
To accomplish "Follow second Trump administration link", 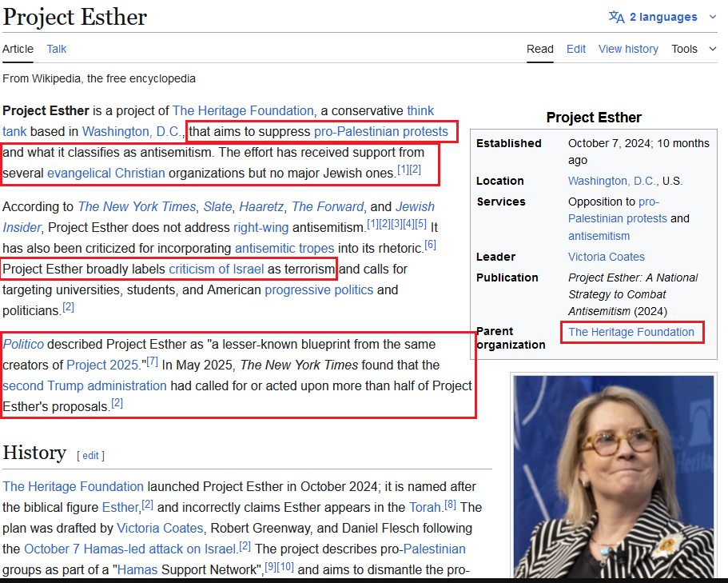I will point(85,386).
